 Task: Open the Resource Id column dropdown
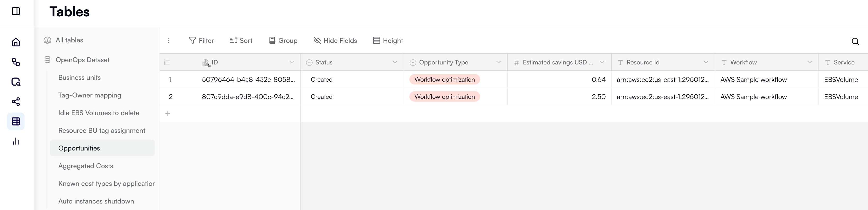706,62
